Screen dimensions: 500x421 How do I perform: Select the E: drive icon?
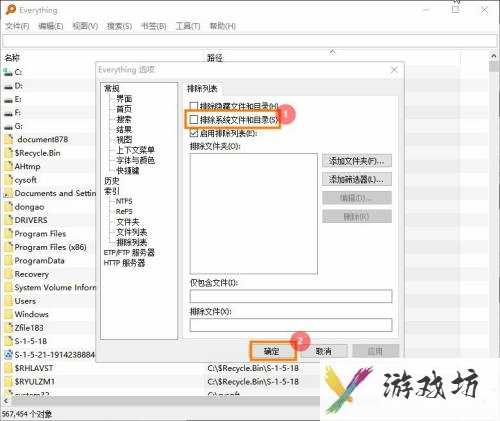click(8, 99)
